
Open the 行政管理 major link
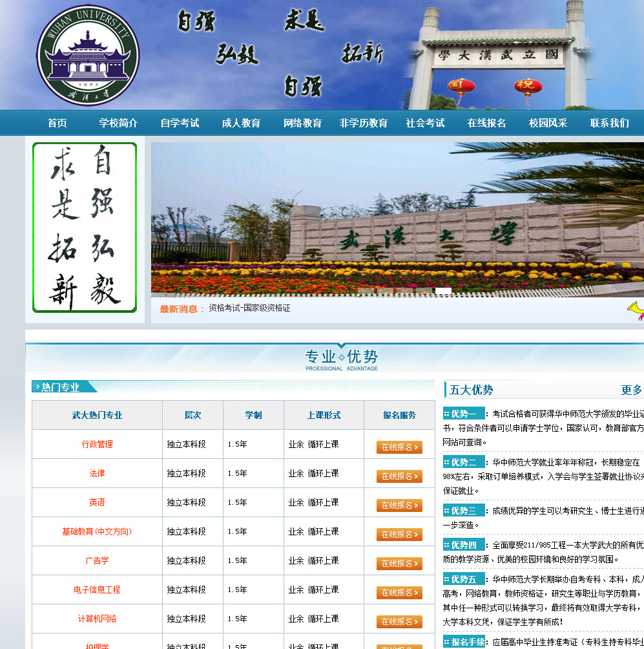pyautogui.click(x=97, y=445)
